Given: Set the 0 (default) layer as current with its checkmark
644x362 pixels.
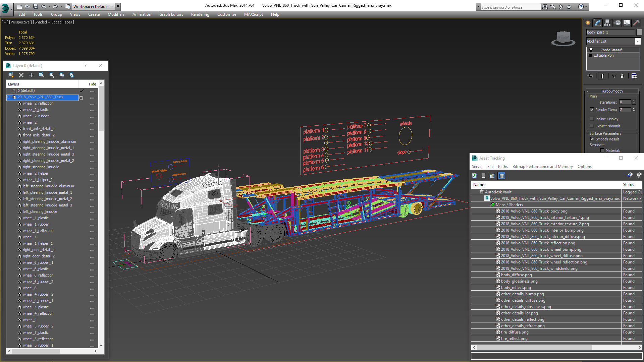Looking at the screenshot, I should [x=82, y=91].
